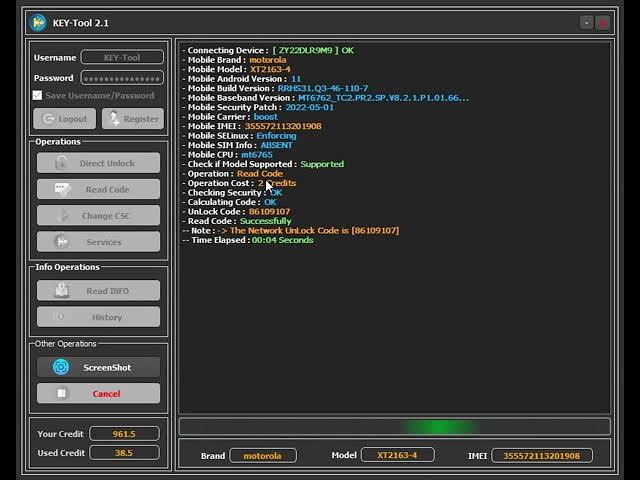
Task: Click the Logout button
Action: (x=65, y=119)
